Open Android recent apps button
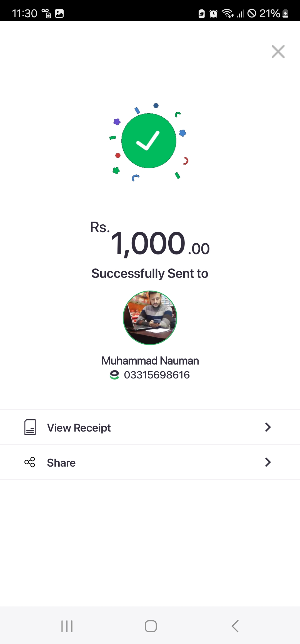 click(67, 626)
